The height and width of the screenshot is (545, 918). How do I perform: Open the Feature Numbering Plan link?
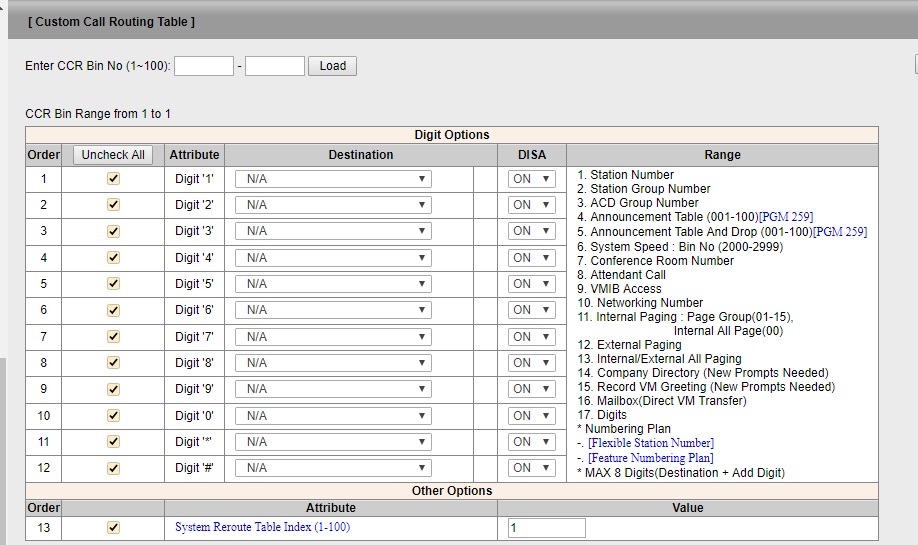(x=650, y=458)
